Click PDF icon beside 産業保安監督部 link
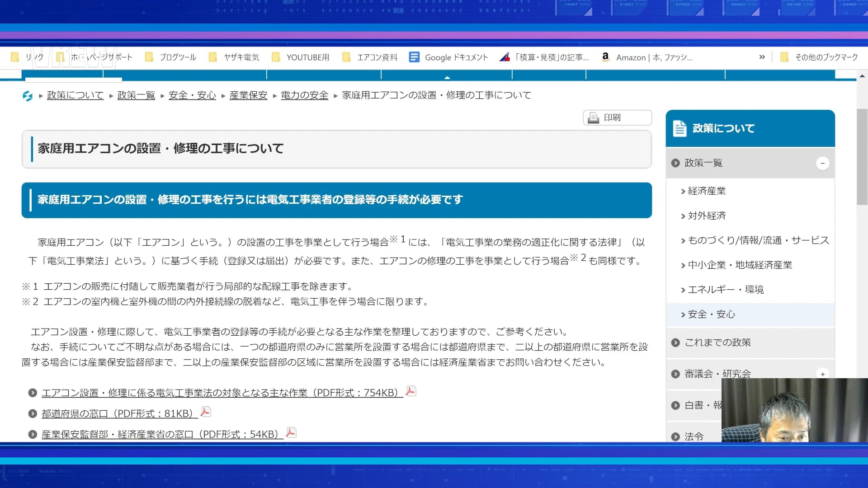 click(291, 433)
